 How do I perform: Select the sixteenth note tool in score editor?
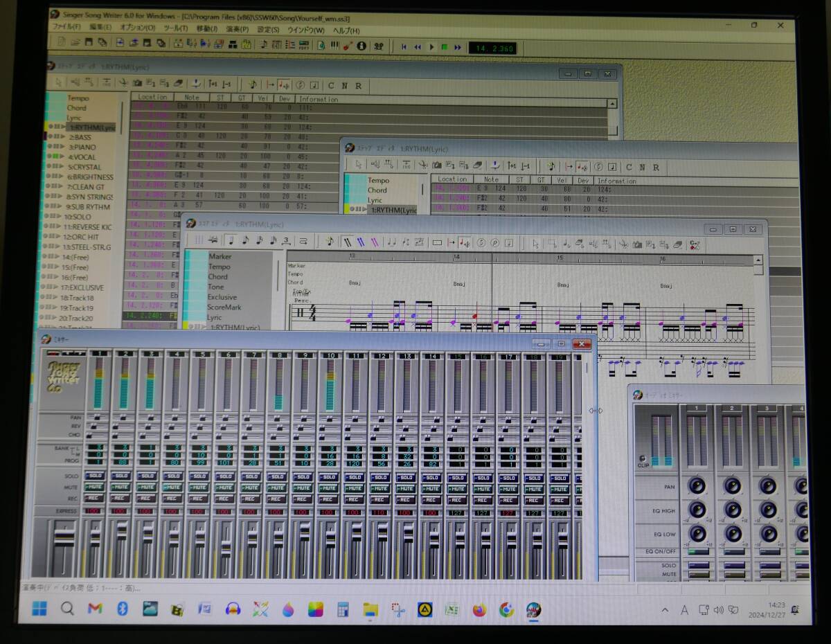(x=259, y=240)
